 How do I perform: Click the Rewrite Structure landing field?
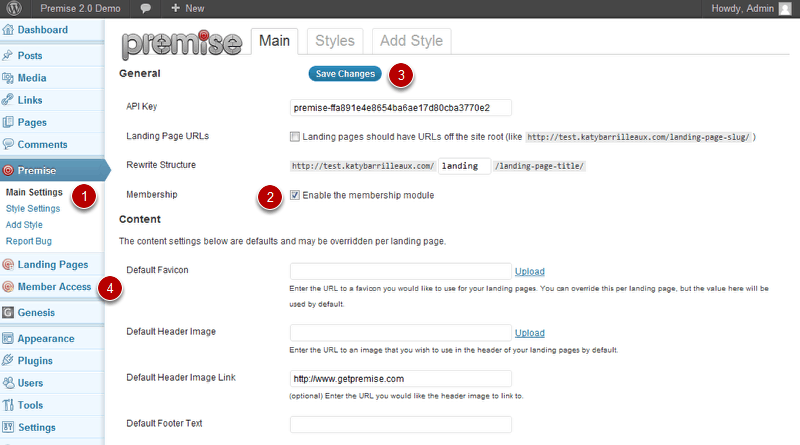[464, 166]
